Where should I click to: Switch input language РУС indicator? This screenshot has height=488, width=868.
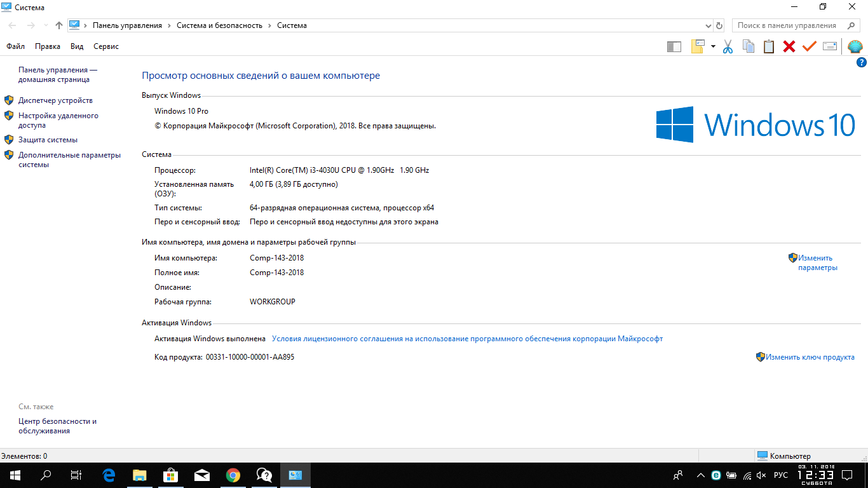coord(781,475)
